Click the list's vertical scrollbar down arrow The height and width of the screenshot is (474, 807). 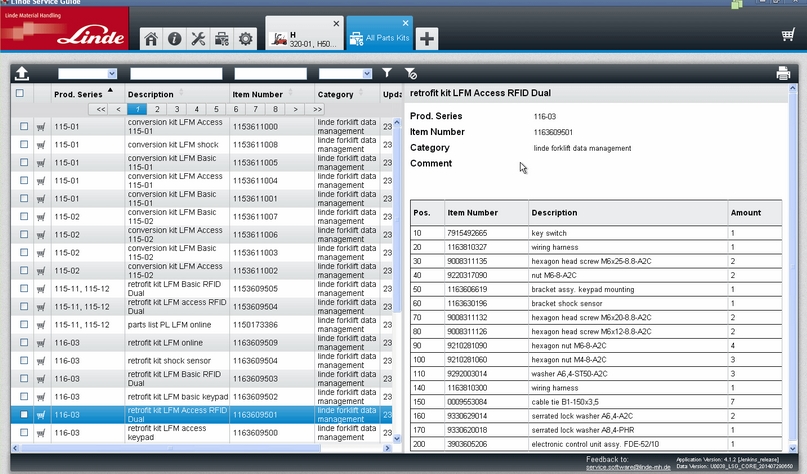pyautogui.click(x=397, y=439)
